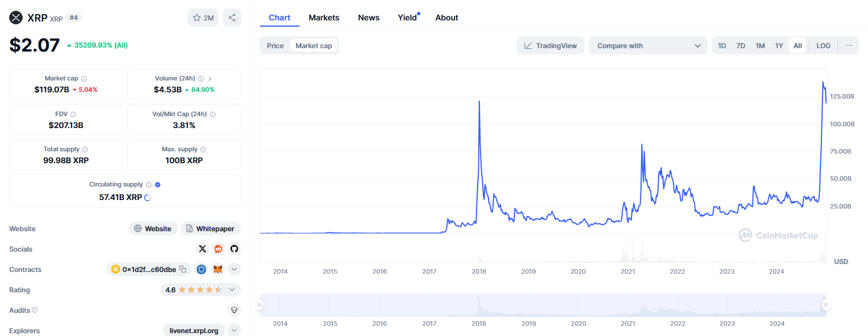
Task: Expand the Explorers chevron
Action: [x=234, y=330]
